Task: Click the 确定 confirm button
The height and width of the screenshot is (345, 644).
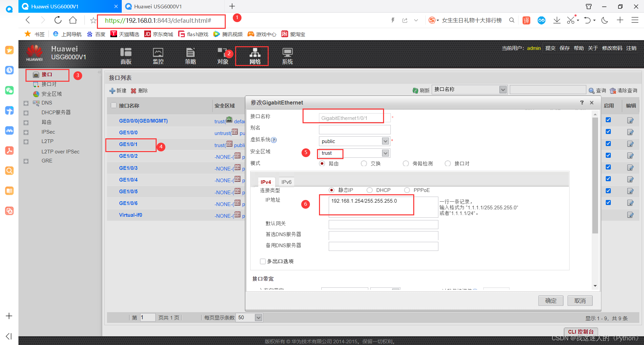Action: [x=550, y=300]
